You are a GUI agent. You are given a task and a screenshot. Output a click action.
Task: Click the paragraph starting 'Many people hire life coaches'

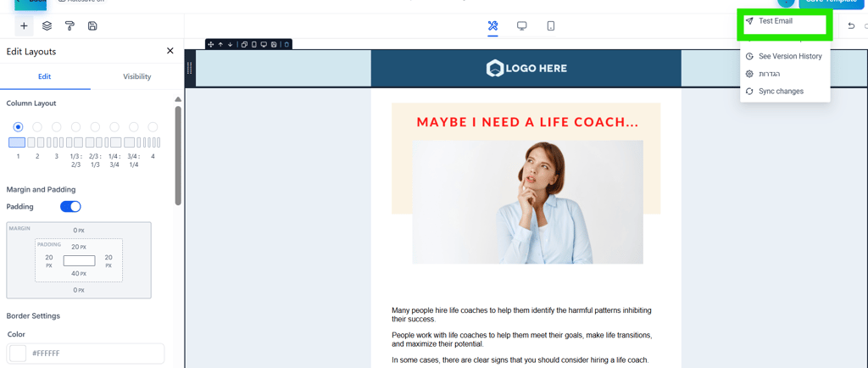[522, 315]
